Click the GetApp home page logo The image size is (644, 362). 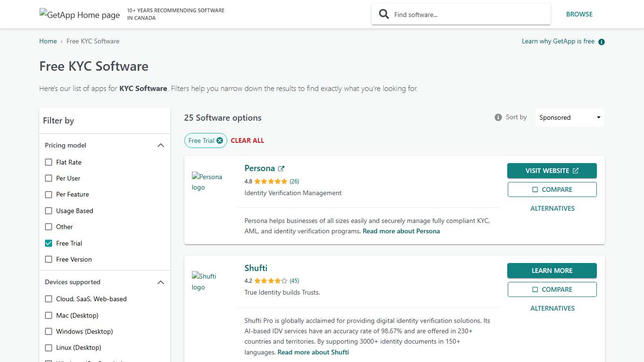[79, 14]
